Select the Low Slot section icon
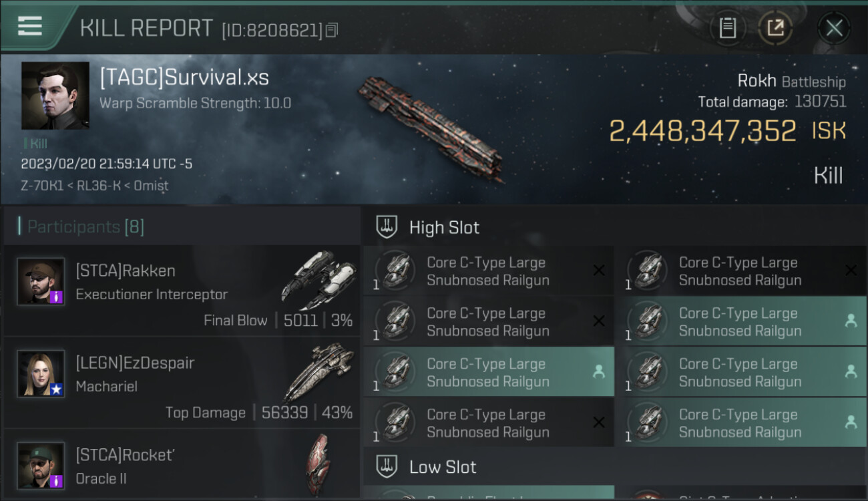 click(387, 466)
